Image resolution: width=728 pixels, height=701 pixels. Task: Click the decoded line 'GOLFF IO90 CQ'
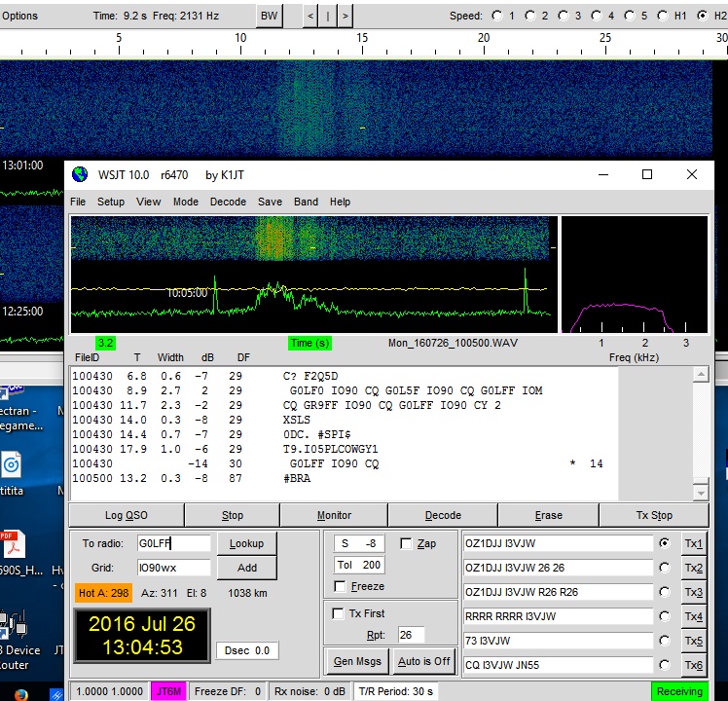[x=334, y=463]
